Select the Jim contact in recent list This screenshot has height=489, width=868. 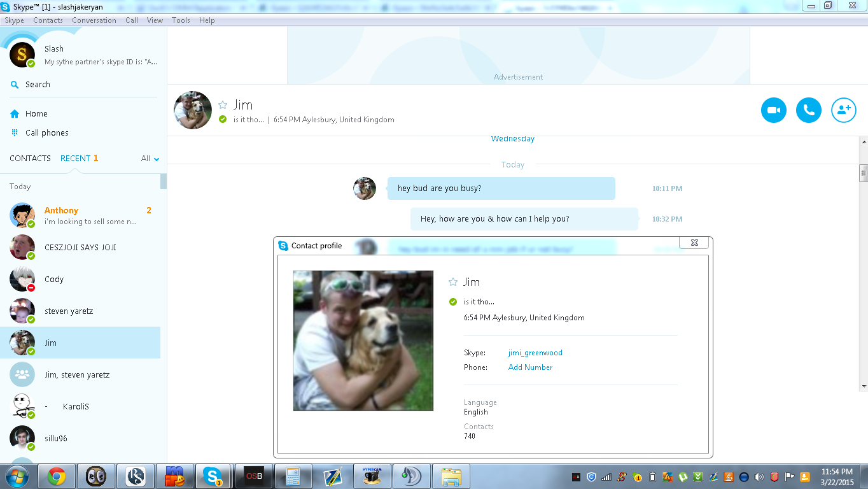pyautogui.click(x=80, y=343)
